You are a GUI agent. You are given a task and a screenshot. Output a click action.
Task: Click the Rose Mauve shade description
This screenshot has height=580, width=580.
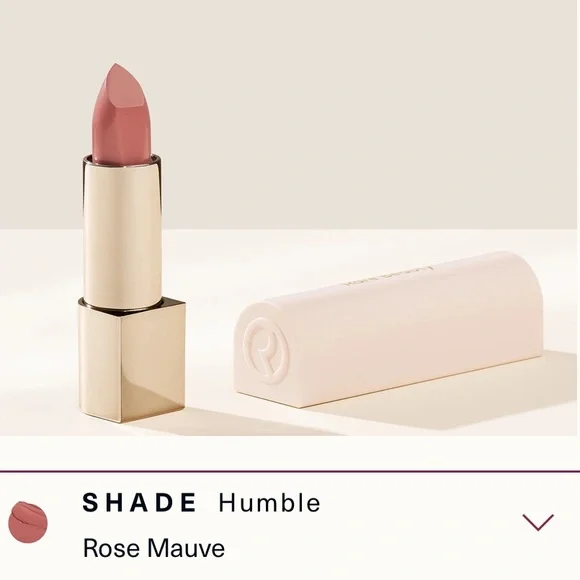point(154,548)
